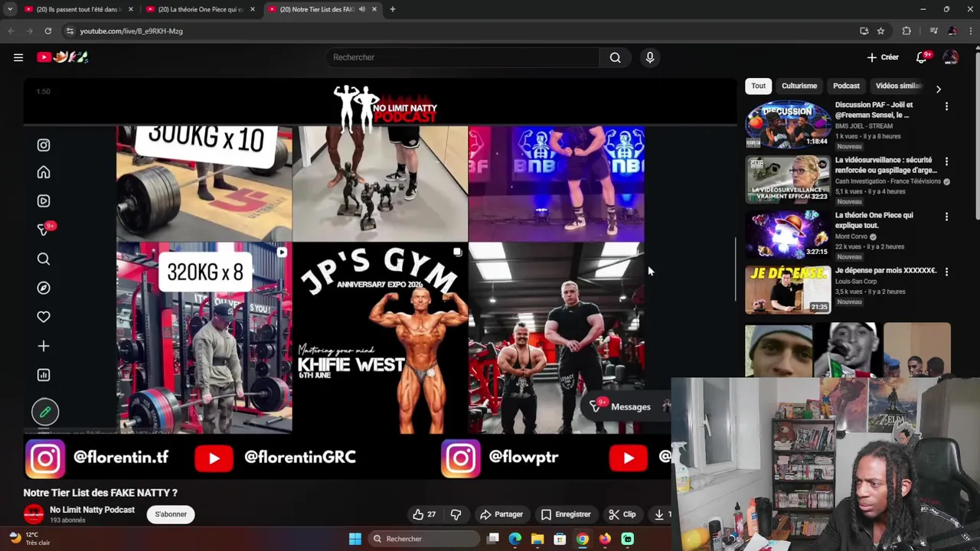980x551 pixels.
Task: Click the youtube.com address bar URL
Action: [x=132, y=31]
